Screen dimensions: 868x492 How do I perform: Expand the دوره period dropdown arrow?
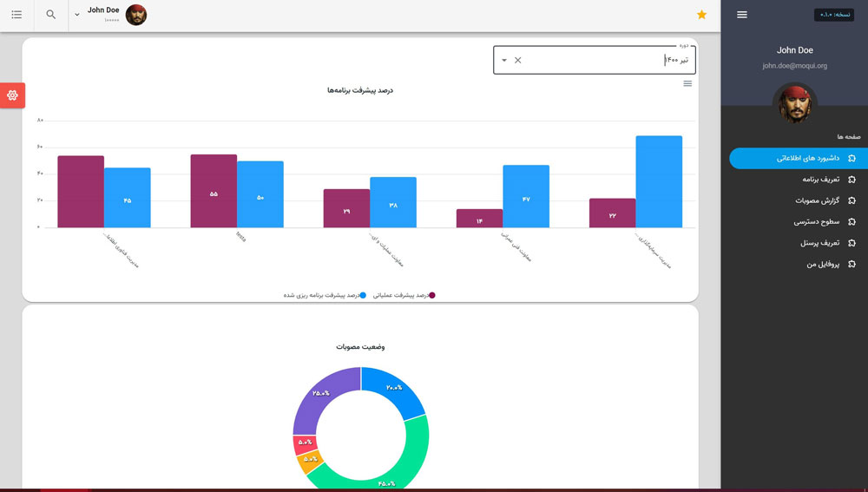coord(504,60)
